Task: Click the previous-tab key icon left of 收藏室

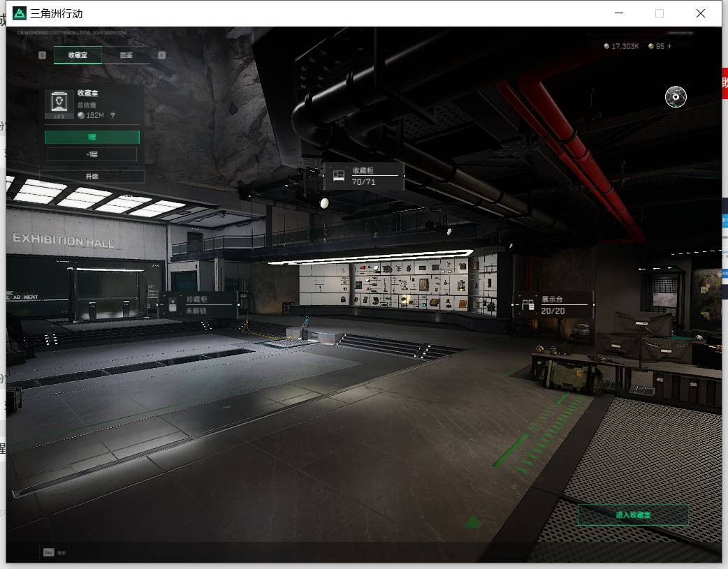Action: (42, 55)
